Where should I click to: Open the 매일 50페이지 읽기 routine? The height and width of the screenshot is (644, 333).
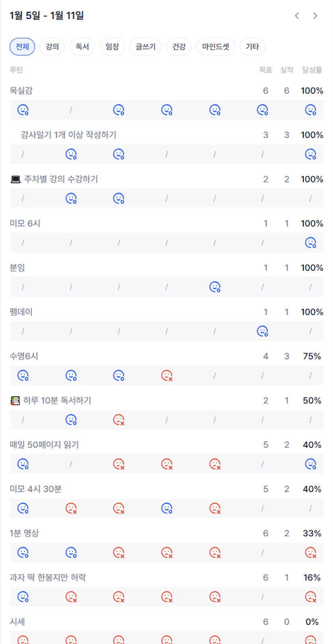tap(44, 445)
